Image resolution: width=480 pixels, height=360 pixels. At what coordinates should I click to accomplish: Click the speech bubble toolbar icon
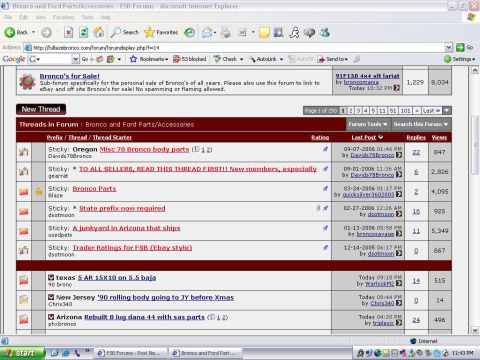(309, 32)
